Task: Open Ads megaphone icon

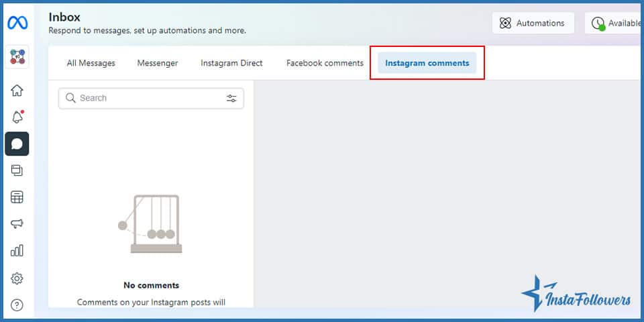Action: pyautogui.click(x=17, y=224)
